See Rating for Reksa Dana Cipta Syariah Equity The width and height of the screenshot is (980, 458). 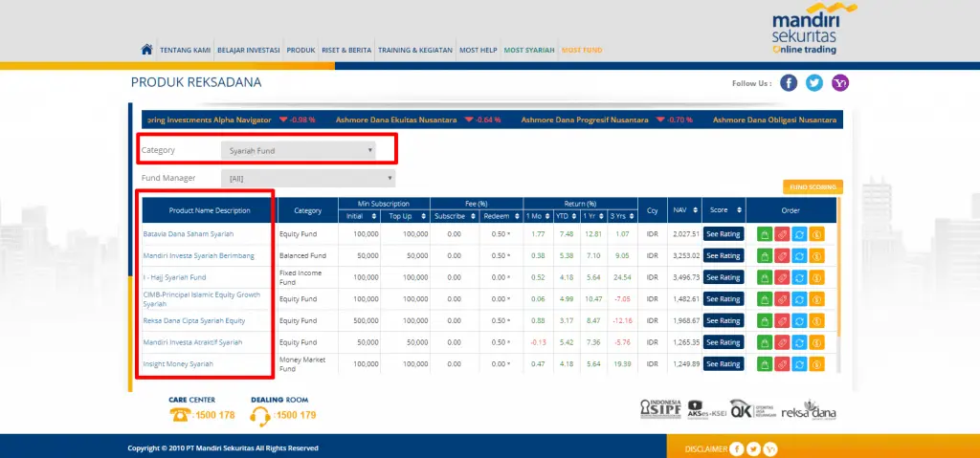coord(724,320)
